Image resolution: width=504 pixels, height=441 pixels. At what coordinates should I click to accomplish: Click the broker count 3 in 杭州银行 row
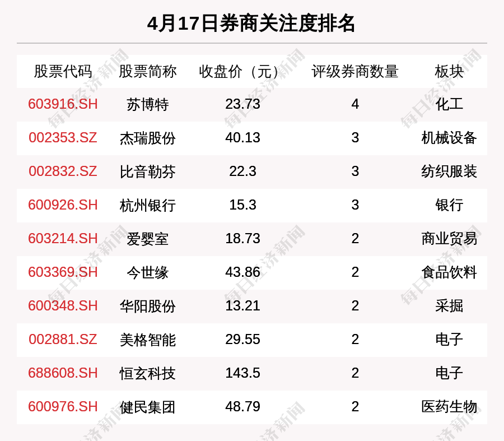point(355,205)
